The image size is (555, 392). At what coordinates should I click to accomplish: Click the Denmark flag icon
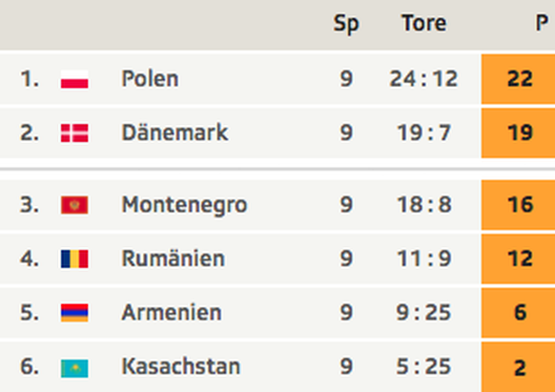[x=74, y=133]
